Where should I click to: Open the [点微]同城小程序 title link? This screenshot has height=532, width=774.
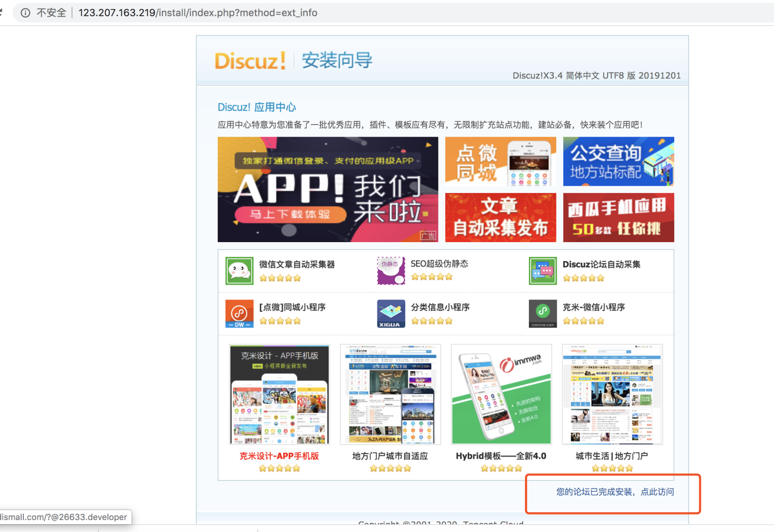[x=292, y=307]
